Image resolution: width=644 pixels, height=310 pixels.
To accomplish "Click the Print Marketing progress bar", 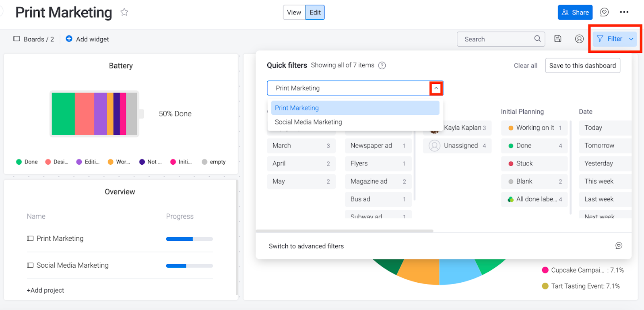I will [189, 239].
